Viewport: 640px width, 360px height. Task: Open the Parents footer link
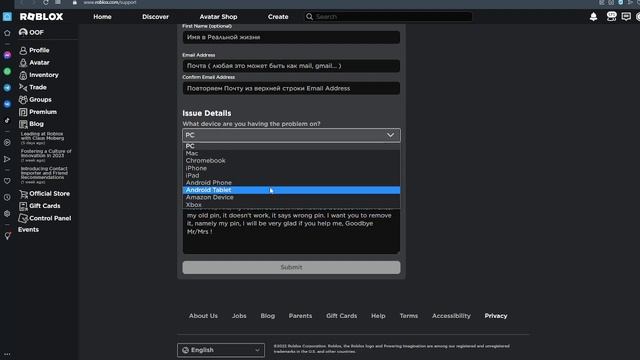coord(300,316)
